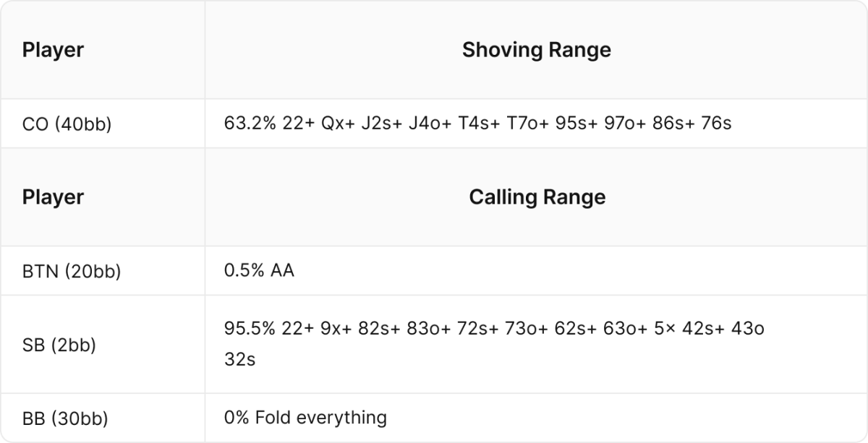Viewport: 868px width, 443px height.
Task: Click the 32s text in SB range
Action: tap(239, 359)
